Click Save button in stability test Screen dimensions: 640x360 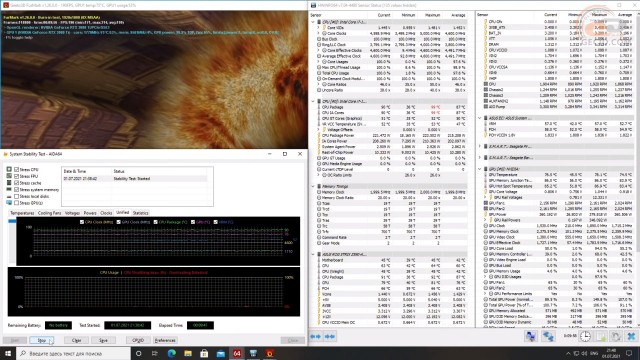[103, 340]
